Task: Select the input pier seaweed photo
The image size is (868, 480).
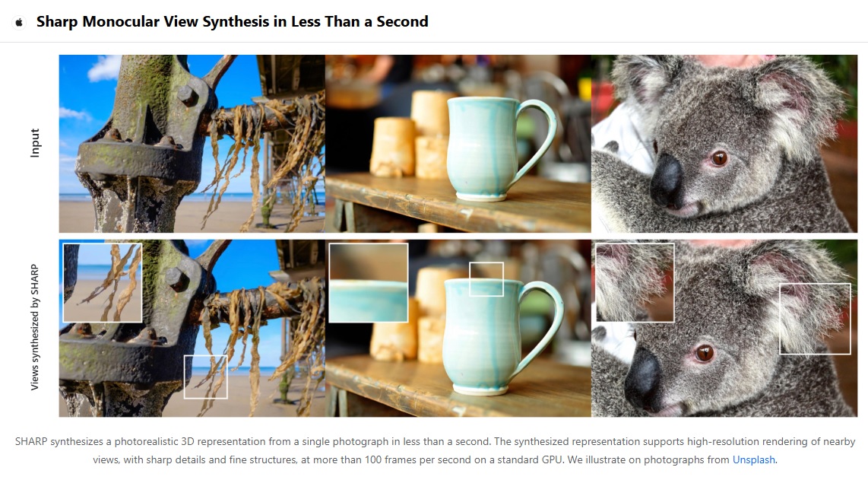Action: click(192, 144)
